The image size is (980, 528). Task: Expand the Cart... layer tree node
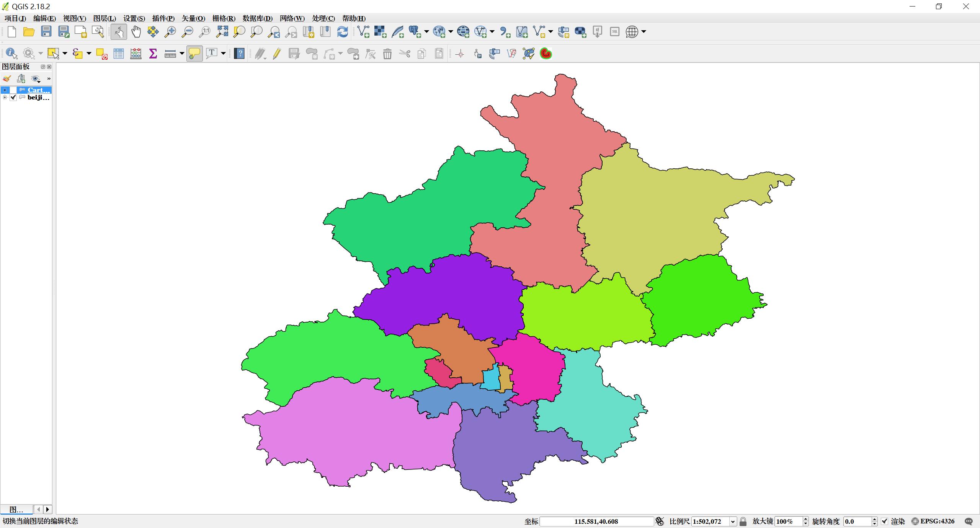point(5,90)
